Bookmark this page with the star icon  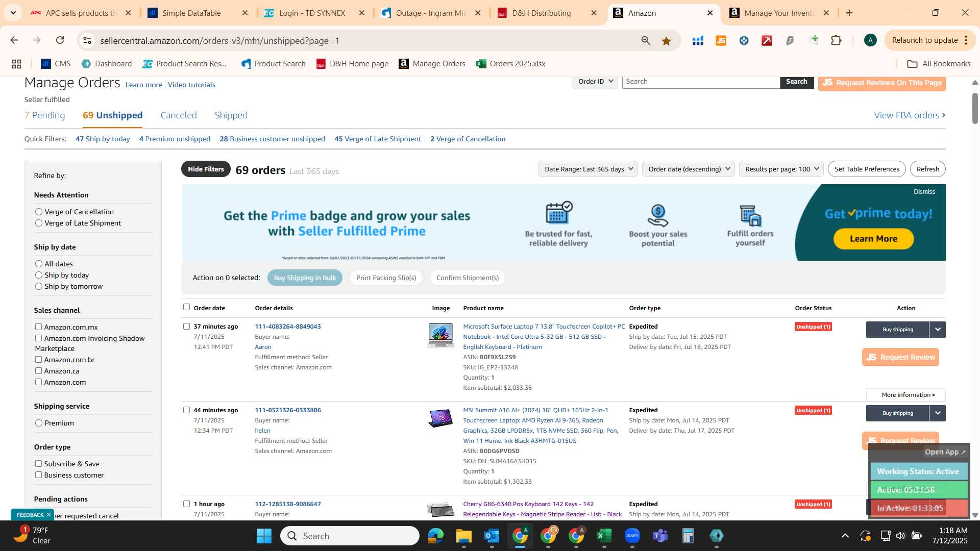pos(666,41)
